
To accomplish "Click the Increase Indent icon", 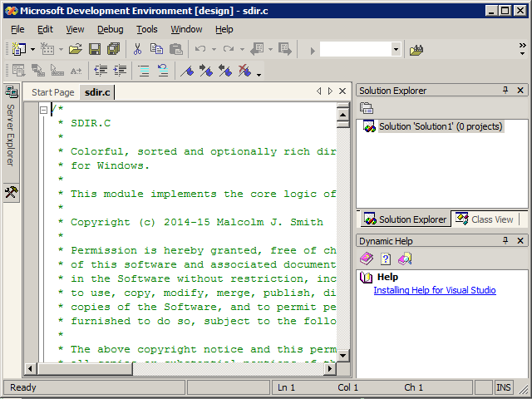I will point(120,71).
